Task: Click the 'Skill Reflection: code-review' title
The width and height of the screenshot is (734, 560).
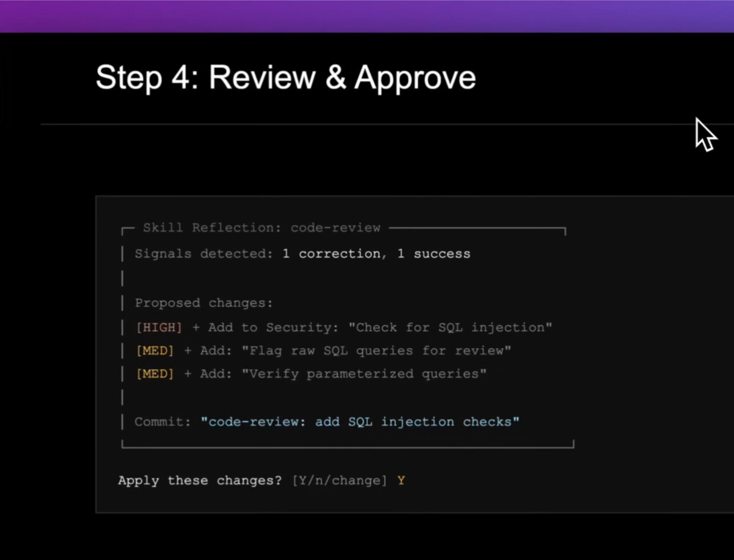Action: coord(262,228)
